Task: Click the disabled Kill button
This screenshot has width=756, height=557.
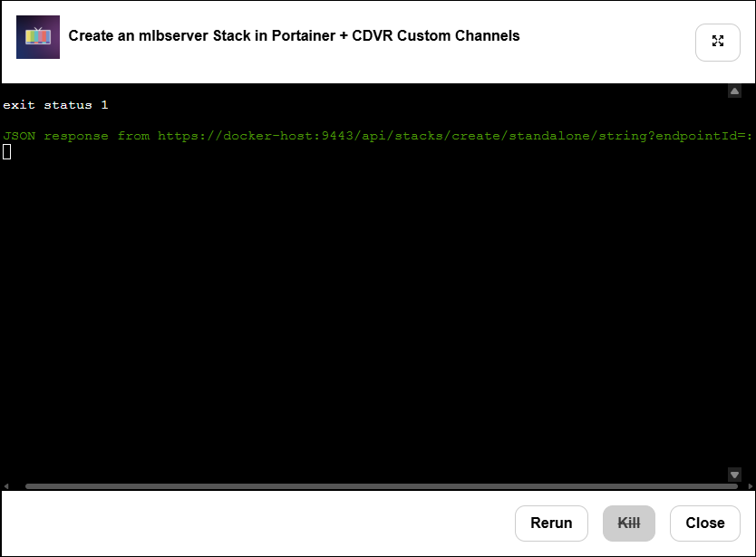Action: coord(628,523)
